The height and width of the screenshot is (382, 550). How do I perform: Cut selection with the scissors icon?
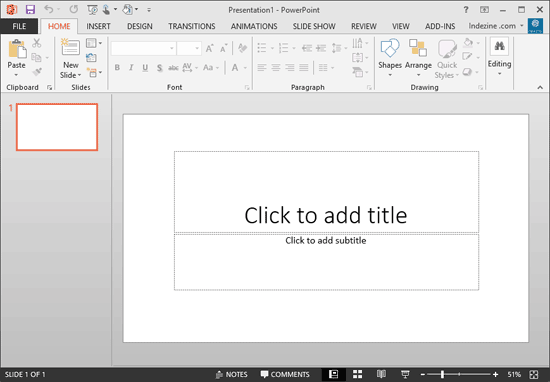36,43
